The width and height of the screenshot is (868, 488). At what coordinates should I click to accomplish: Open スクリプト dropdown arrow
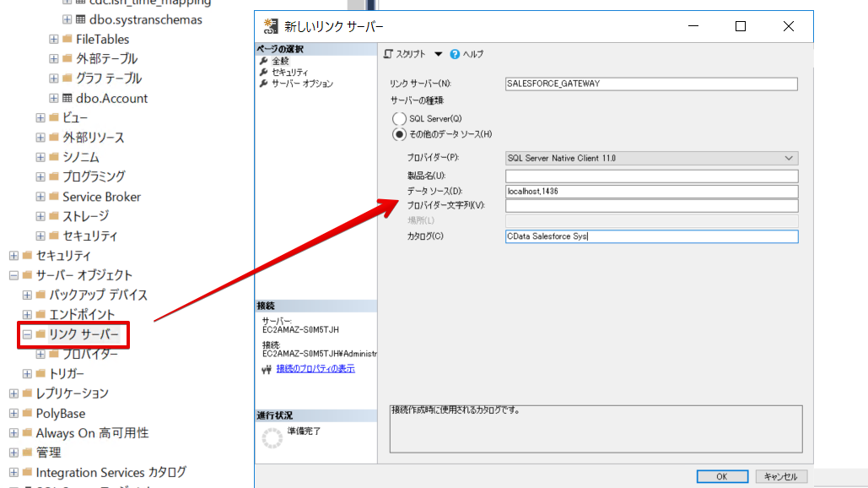(x=438, y=54)
